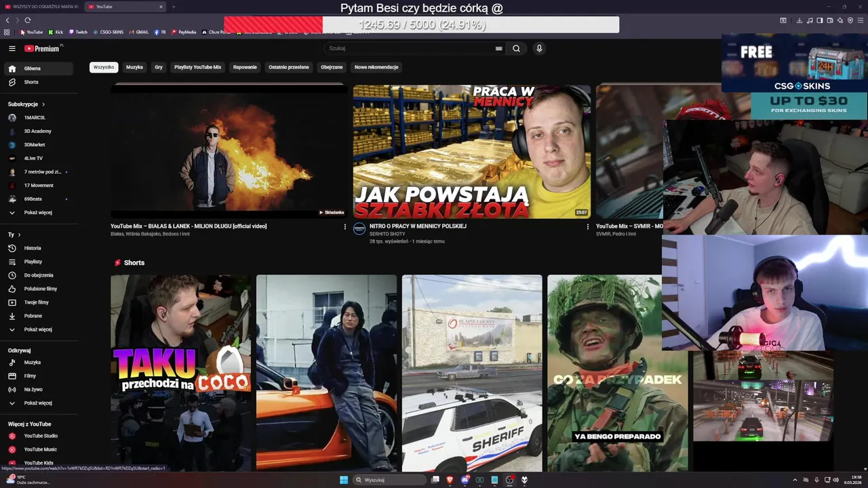Open options menu for BIAŁAS & LANEK mix
Viewport: 868px width, 488px height.
pyautogui.click(x=344, y=227)
